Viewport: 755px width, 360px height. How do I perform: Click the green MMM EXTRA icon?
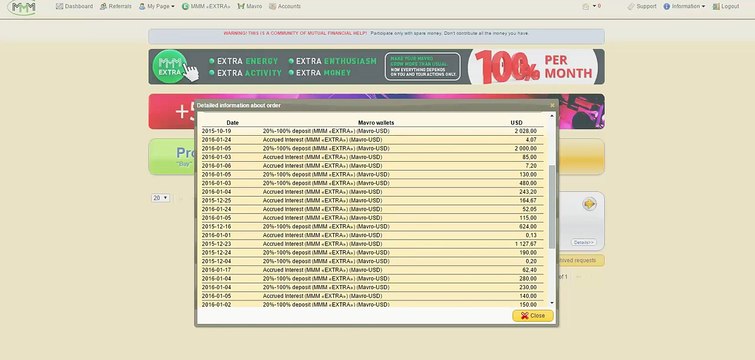click(185, 6)
